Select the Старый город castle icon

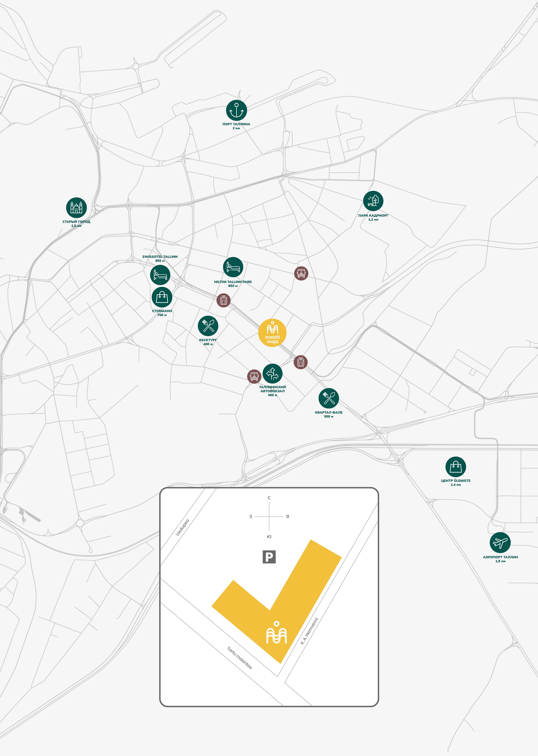click(x=76, y=208)
